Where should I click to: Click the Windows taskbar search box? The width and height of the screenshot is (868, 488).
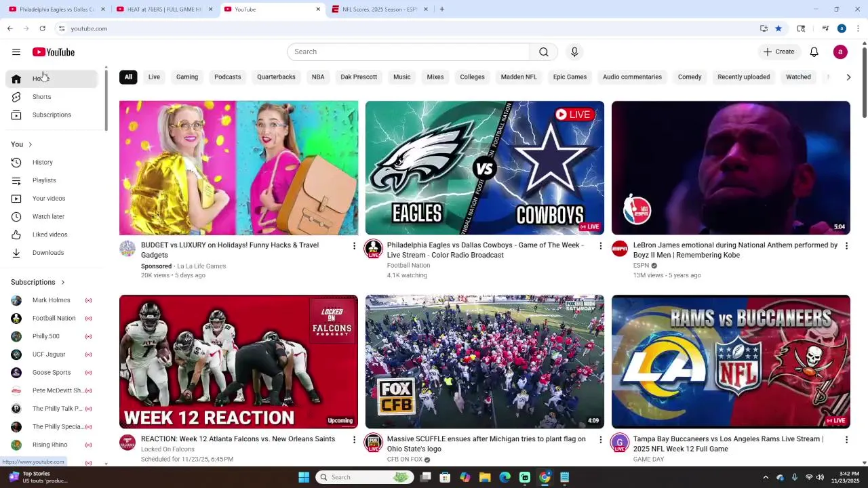(x=366, y=477)
